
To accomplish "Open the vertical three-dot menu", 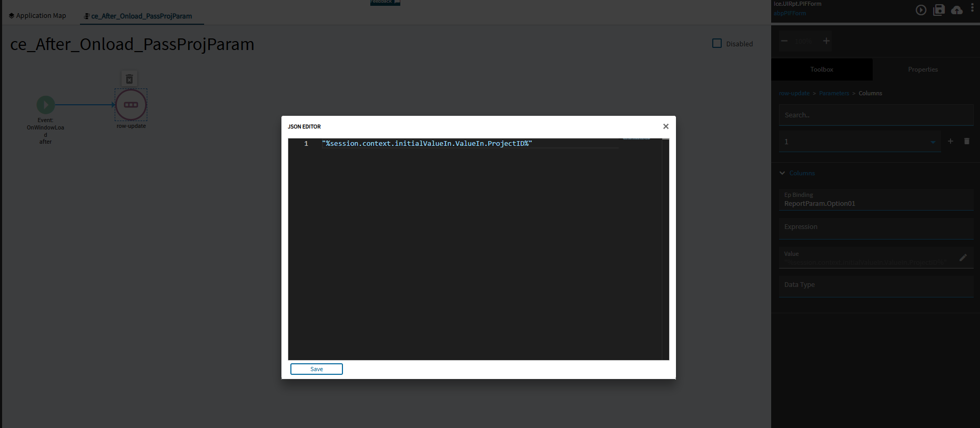I will pyautogui.click(x=972, y=8).
